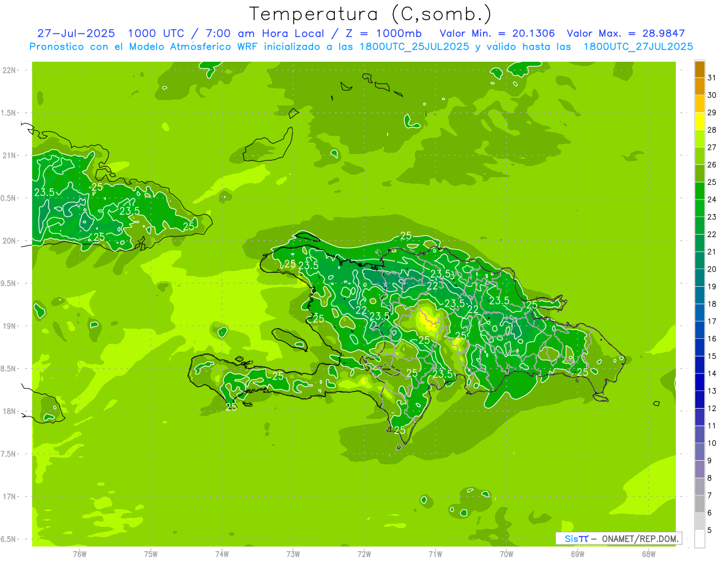This screenshot has height=562, width=728.
Task: Click the legend value "28"
Action: 712,130
